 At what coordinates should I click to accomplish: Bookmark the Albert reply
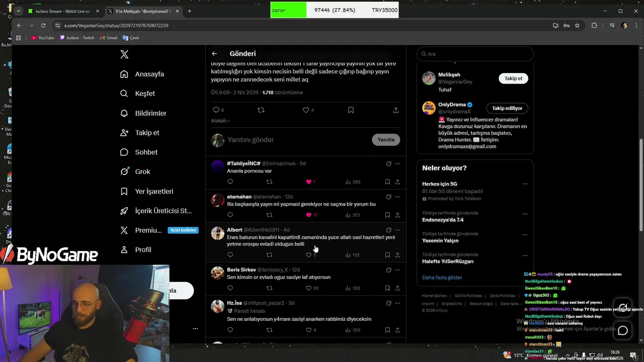pos(387,255)
